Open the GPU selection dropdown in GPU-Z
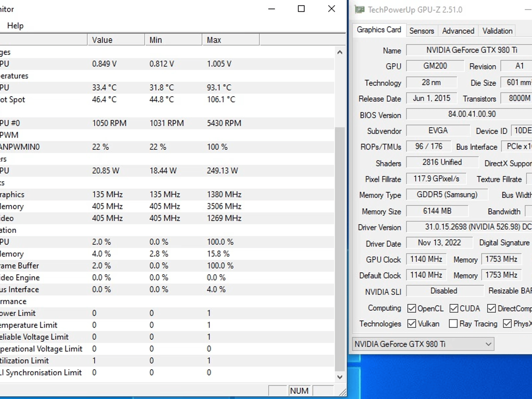The width and height of the screenshot is (532, 399). [x=423, y=344]
